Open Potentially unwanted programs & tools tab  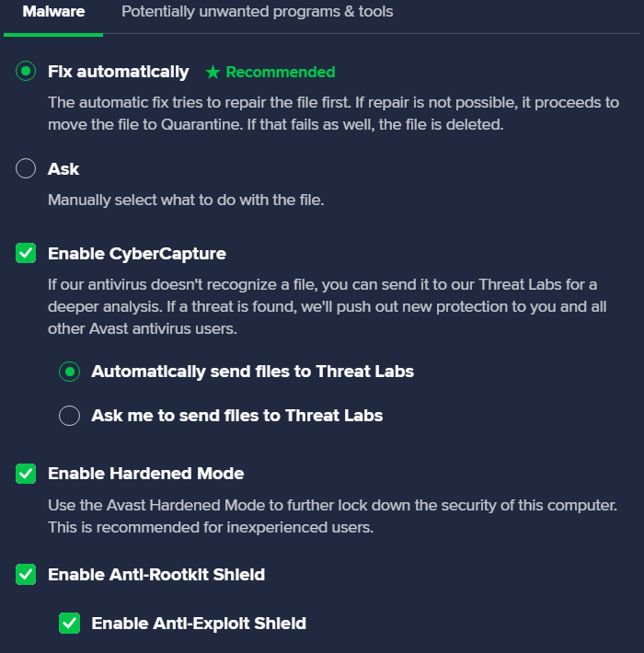tap(257, 12)
